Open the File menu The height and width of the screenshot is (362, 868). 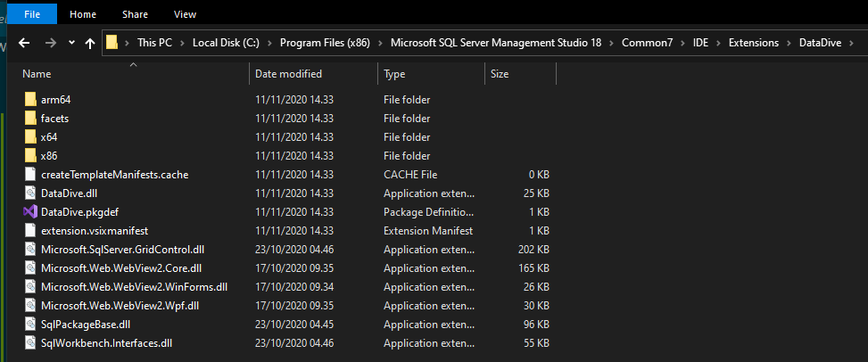pos(32,14)
